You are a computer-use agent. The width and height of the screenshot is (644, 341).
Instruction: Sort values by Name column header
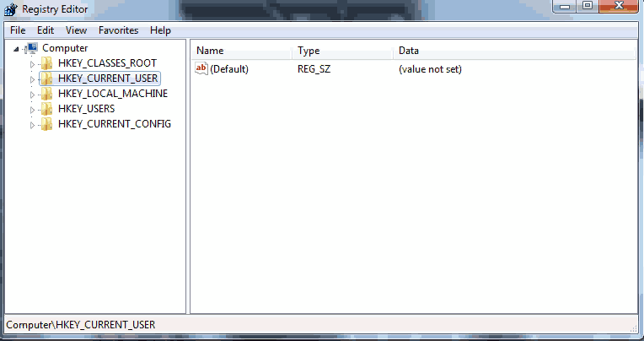coord(241,51)
